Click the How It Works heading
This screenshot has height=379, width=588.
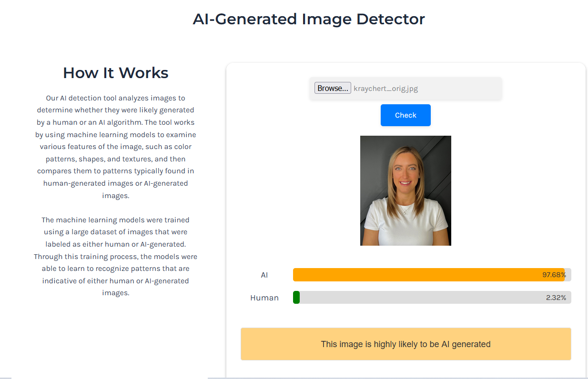(116, 73)
